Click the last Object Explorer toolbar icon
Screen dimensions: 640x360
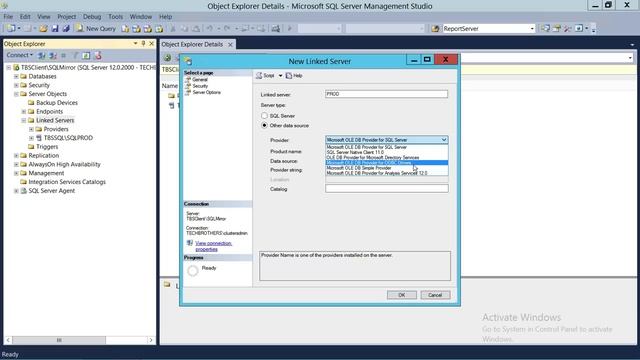98,56
